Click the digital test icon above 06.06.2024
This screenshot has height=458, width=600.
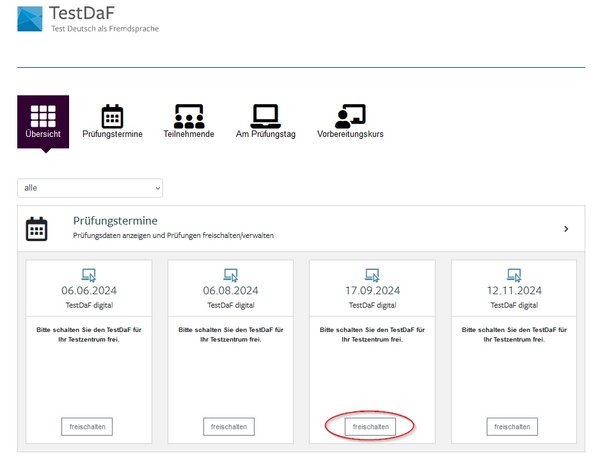(89, 275)
